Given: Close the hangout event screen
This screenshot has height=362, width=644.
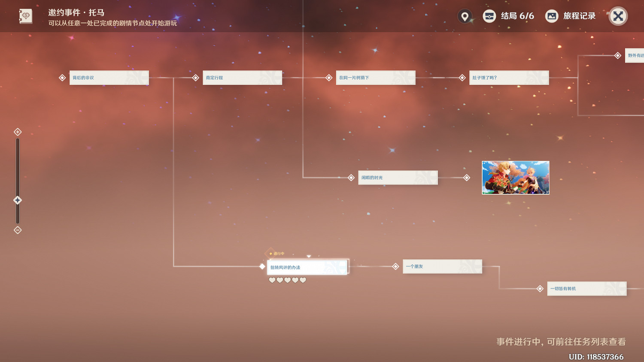Looking at the screenshot, I should click(618, 16).
